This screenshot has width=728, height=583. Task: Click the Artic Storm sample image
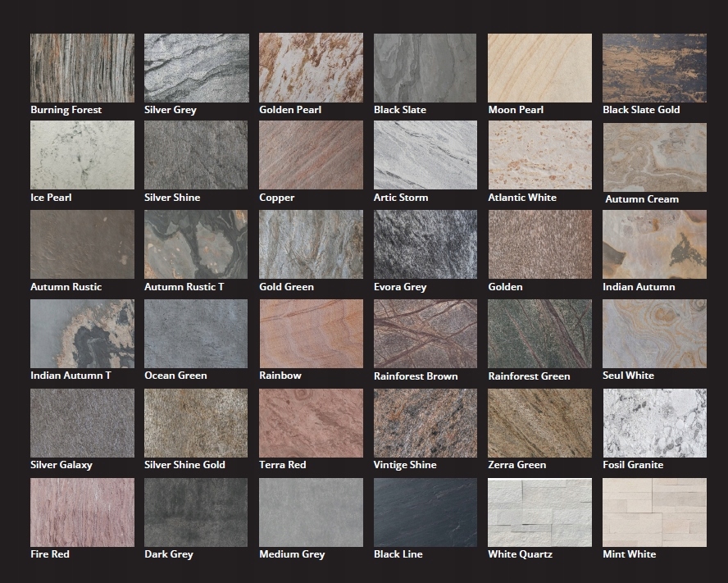(x=425, y=155)
